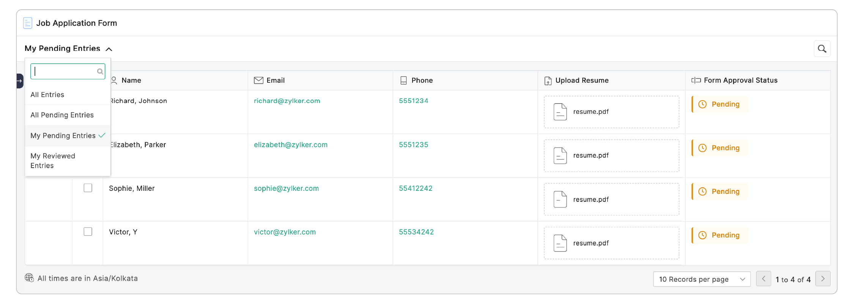The width and height of the screenshot is (868, 305).
Task: Focus the view search input field
Action: tap(65, 71)
